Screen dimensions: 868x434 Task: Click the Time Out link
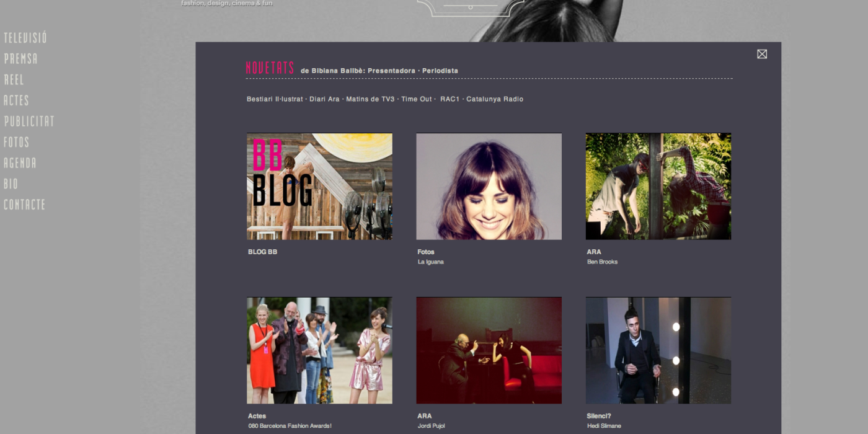click(416, 99)
